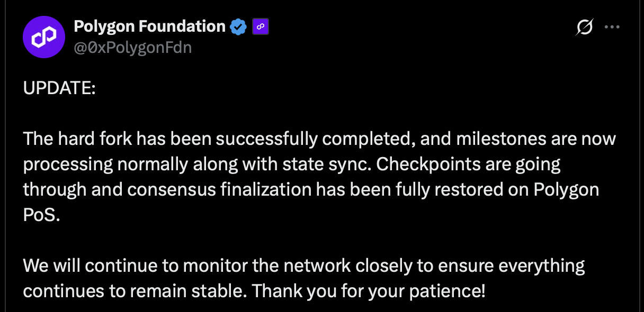Viewport: 644px width, 312px height.
Task: Click the "PoS." text ending the paragraph
Action: 39,215
